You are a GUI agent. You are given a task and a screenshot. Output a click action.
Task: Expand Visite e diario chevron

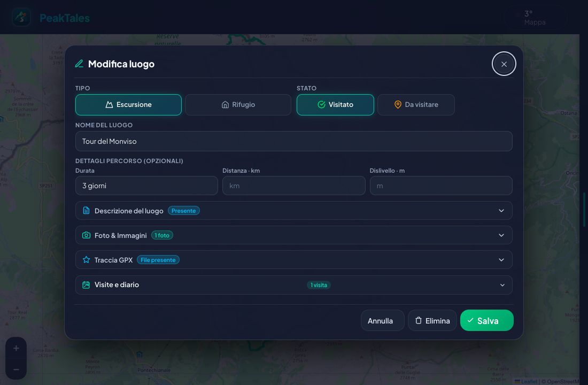pyautogui.click(x=502, y=285)
